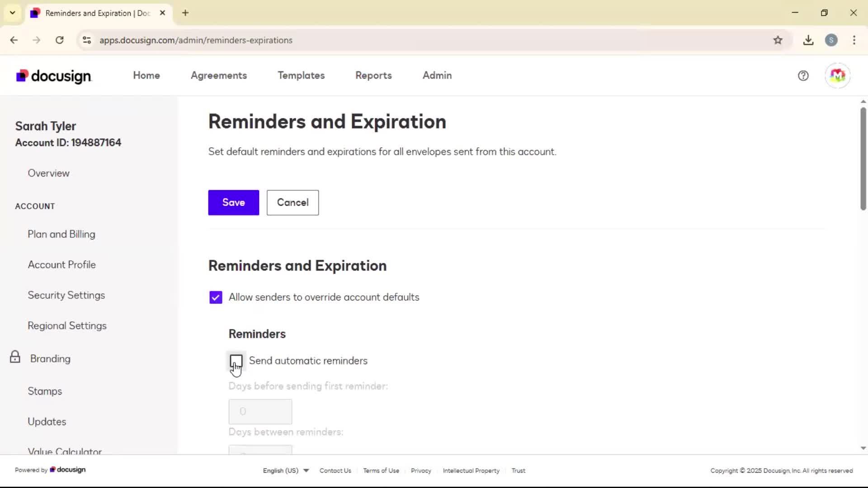Click Terms of Use footer link
868x488 pixels.
pos(381,470)
